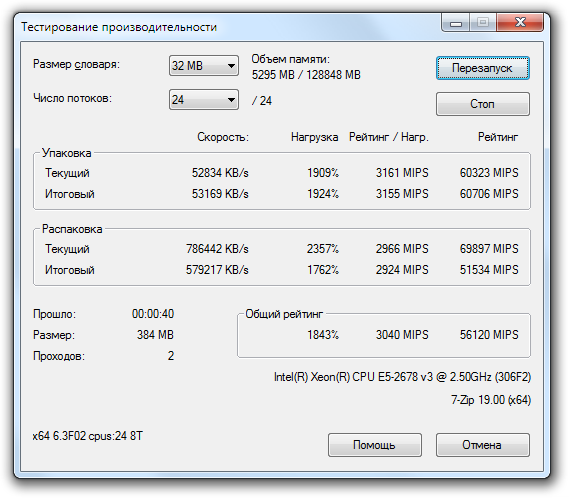Expand dictionary size arrow next to 32 MB
This screenshot has height=498, width=569.
[231, 66]
